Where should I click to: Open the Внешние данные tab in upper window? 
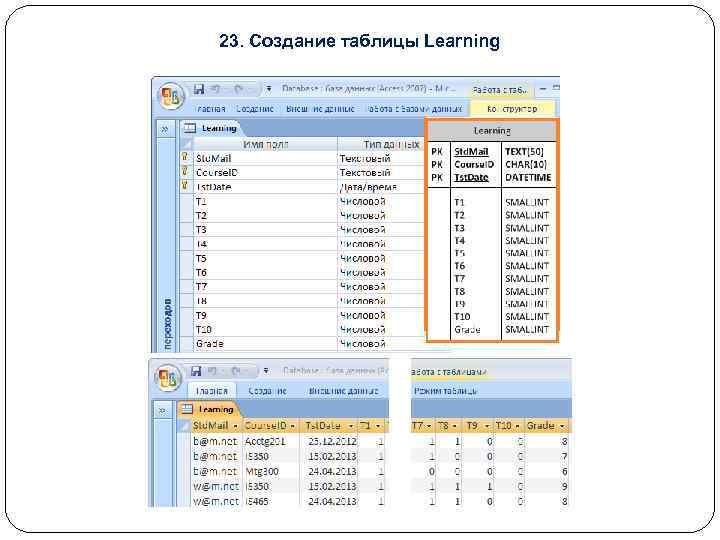pos(320,109)
